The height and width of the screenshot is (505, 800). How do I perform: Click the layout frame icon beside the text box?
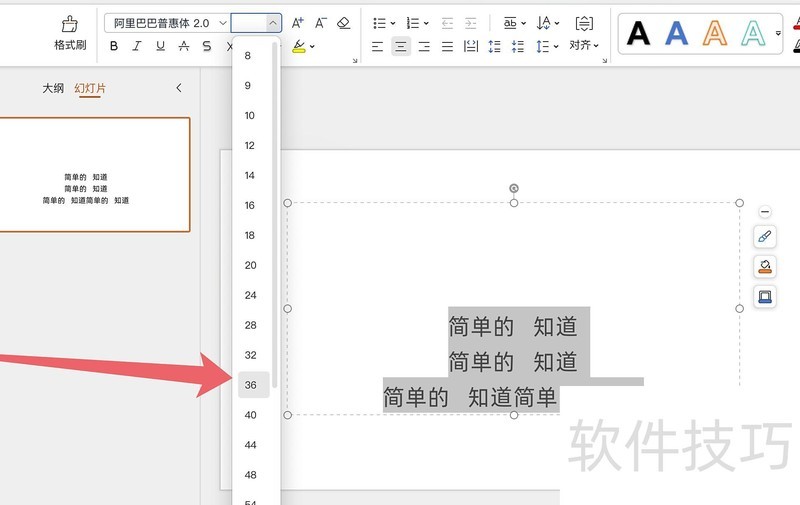tap(765, 297)
